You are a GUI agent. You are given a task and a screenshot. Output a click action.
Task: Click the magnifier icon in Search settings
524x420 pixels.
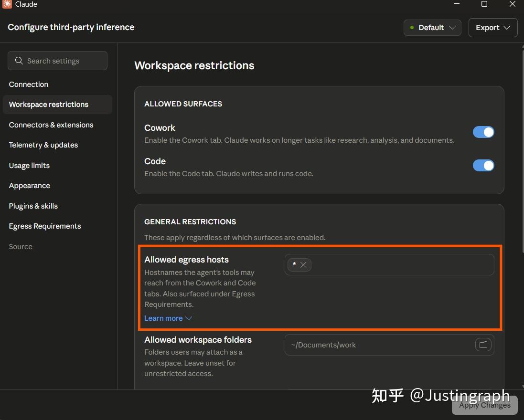(19, 61)
